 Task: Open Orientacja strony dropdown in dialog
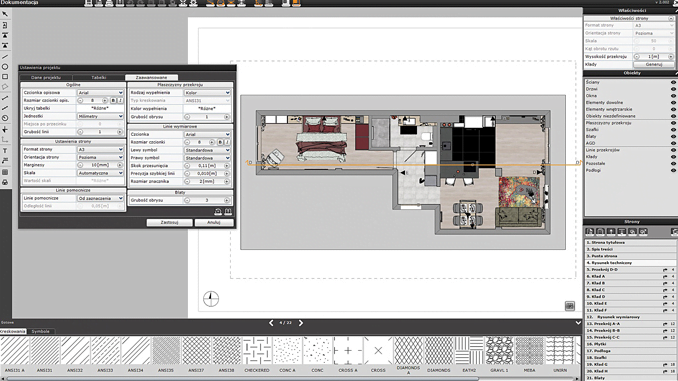100,157
